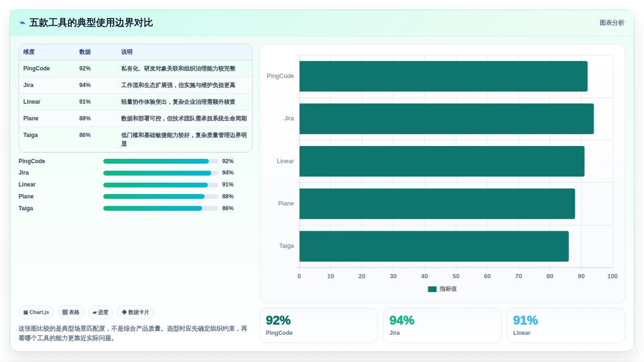Select the Chart.js tag chip
This screenshot has width=644, height=362.
click(x=36, y=312)
